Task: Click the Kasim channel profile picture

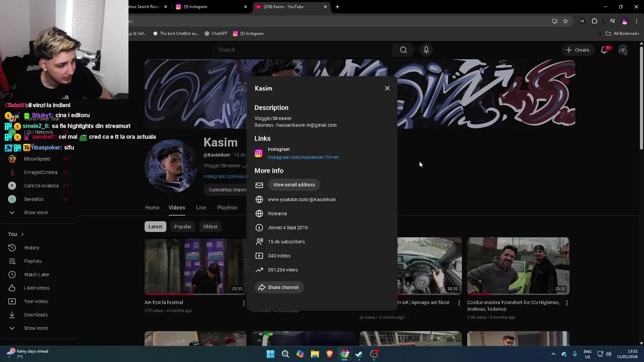Action: 171,165
